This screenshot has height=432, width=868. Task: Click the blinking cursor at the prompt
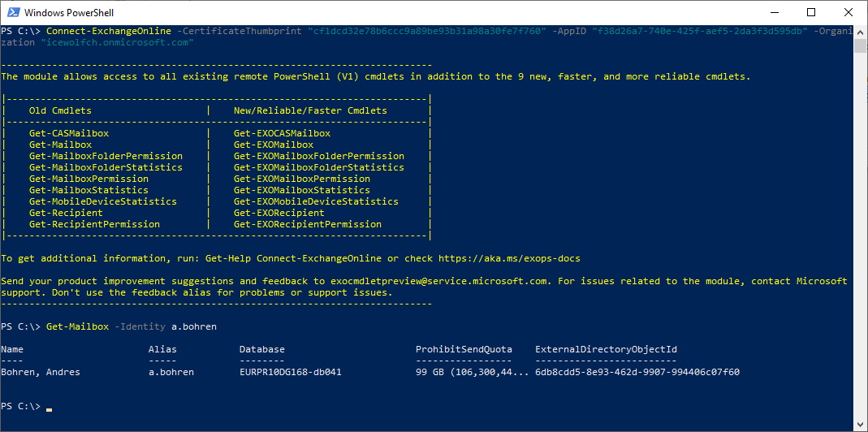[50, 409]
